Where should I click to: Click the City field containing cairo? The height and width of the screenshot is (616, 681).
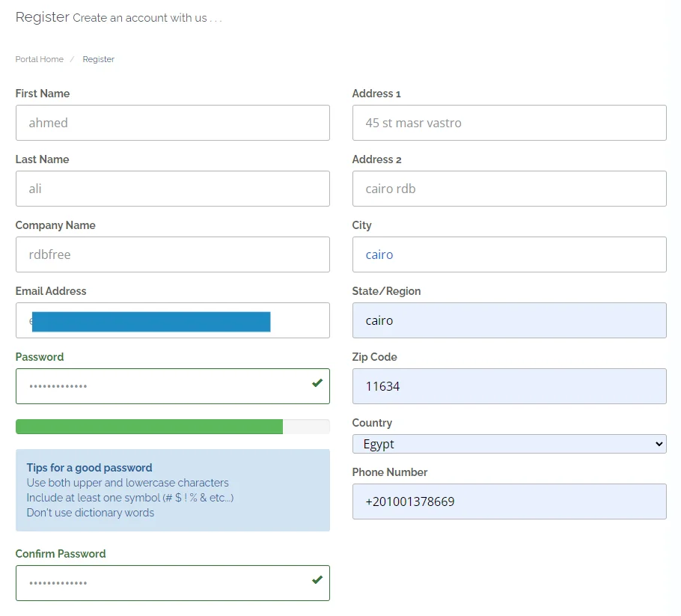[x=509, y=254]
